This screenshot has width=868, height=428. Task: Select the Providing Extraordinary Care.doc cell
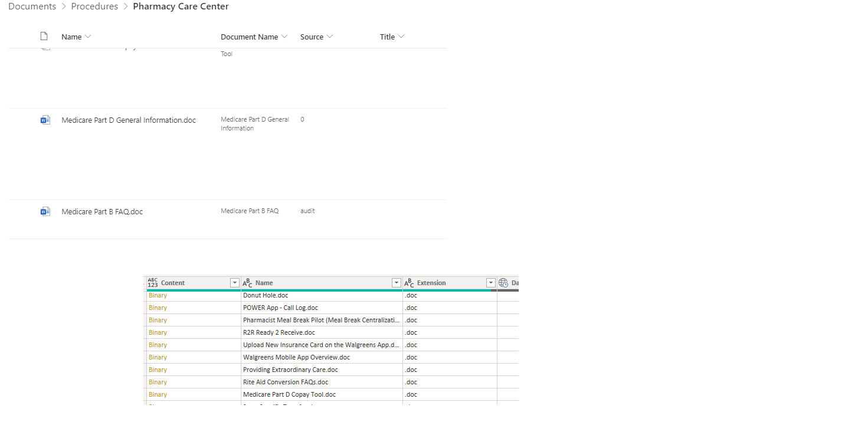tap(322, 370)
